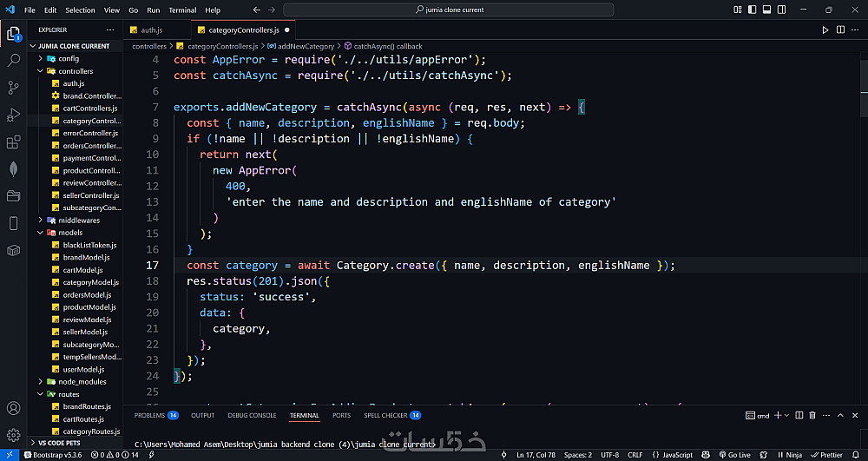
Task: Open sellerController.js in the explorer
Action: pyautogui.click(x=90, y=195)
